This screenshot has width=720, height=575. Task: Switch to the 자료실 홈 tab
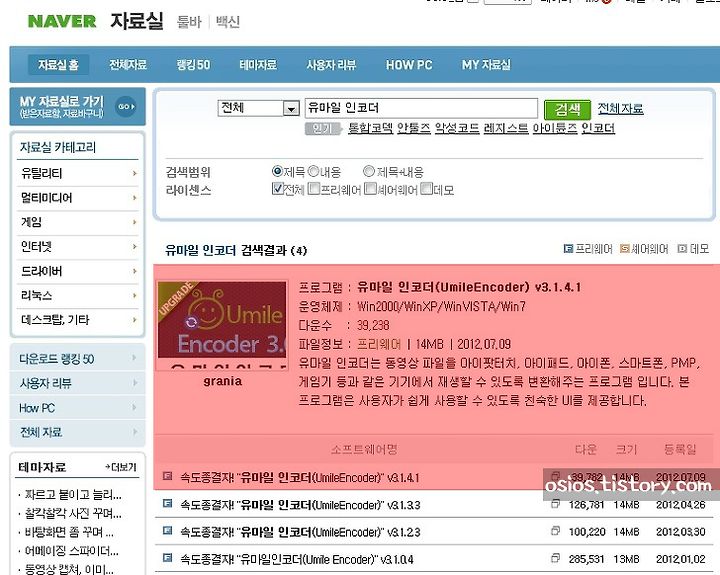[x=58, y=65]
